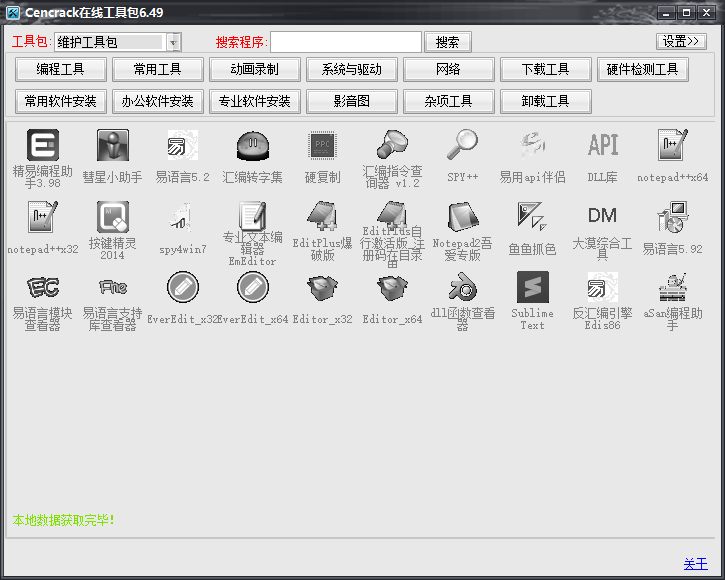Launch 彗星小助手 icon
The height and width of the screenshot is (580, 725).
pos(113,146)
